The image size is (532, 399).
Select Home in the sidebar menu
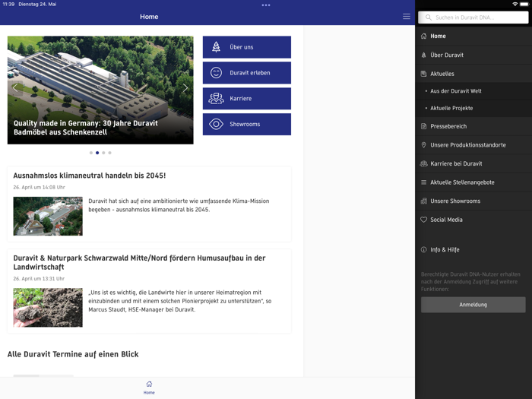tap(473, 36)
